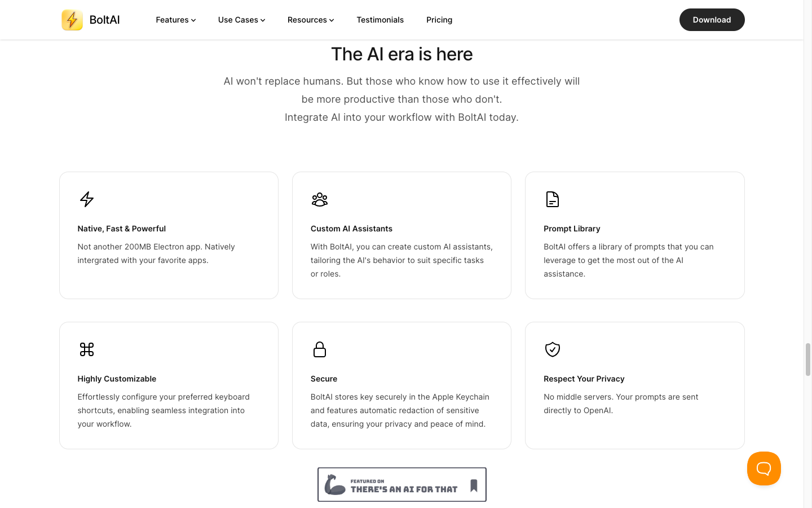Screen dimensions: 812x508
Task: Click the command key icon in Highly Customizable
Action: [87, 349]
